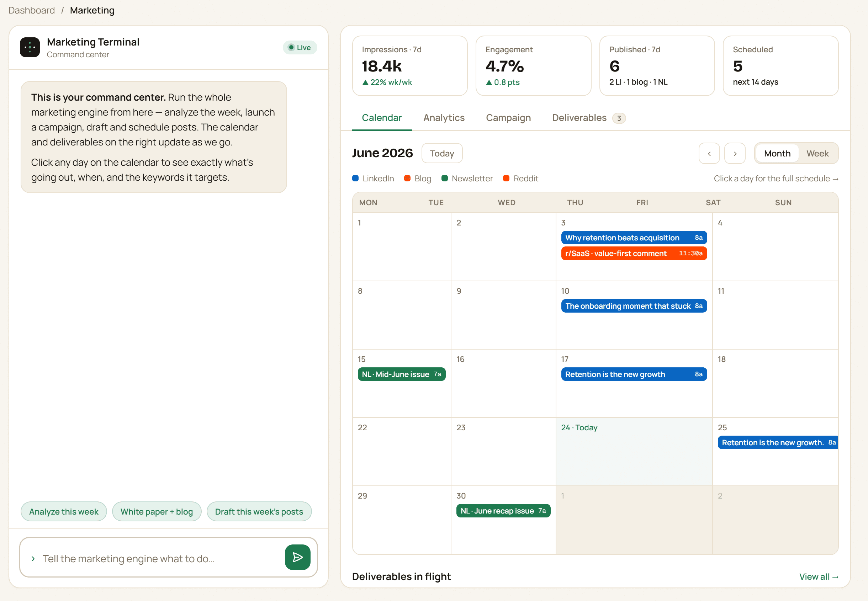The height and width of the screenshot is (601, 868).
Task: Click the Analyze this week suggestion
Action: (64, 511)
